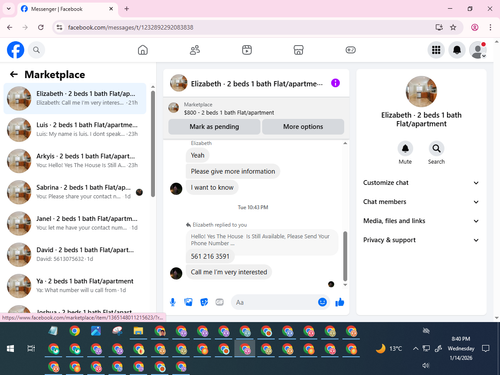Open Chrome three-dot menu
This screenshot has width=500, height=375.
(x=490, y=27)
